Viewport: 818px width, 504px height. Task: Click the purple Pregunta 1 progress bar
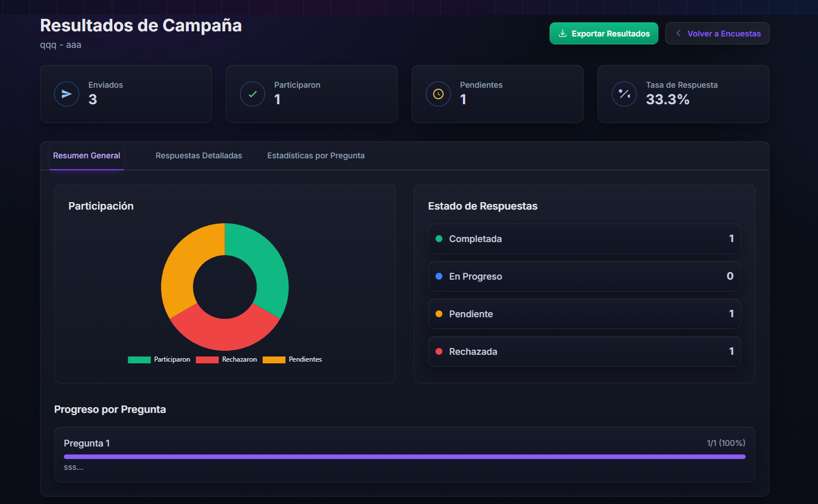pyautogui.click(x=405, y=456)
